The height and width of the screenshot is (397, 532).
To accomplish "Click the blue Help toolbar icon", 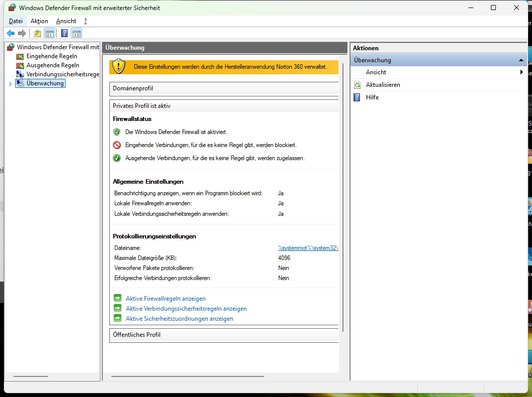I will (x=65, y=33).
